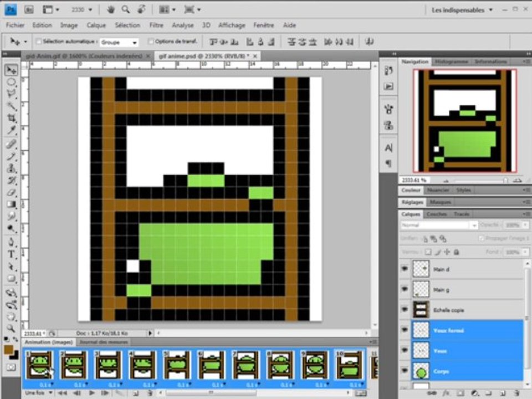Select the Healing Brush tool
Viewport: 532px width, 399px height.
[x=11, y=144]
